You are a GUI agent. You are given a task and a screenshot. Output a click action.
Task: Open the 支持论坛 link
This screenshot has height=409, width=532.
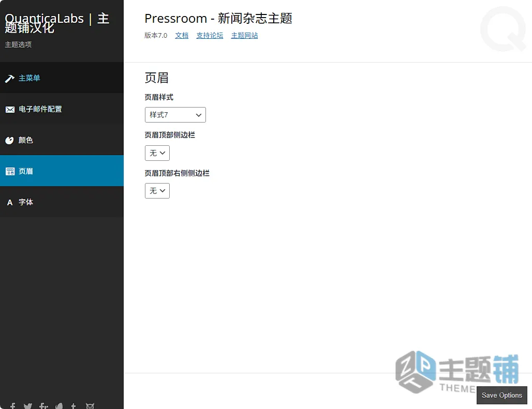(210, 35)
